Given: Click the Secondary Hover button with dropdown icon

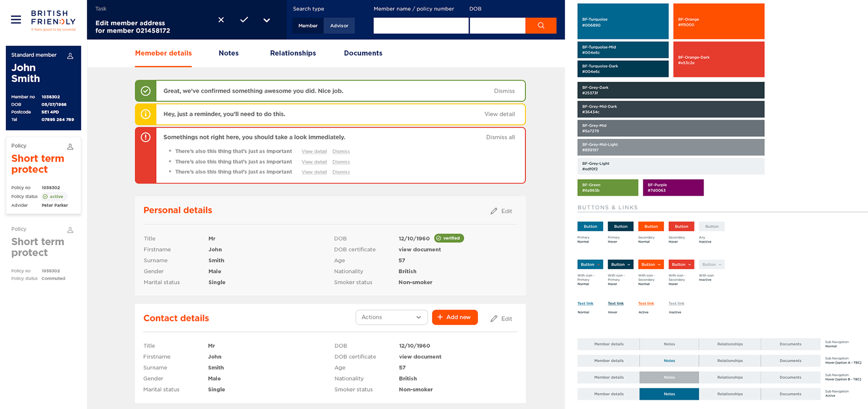Looking at the screenshot, I should (x=681, y=265).
